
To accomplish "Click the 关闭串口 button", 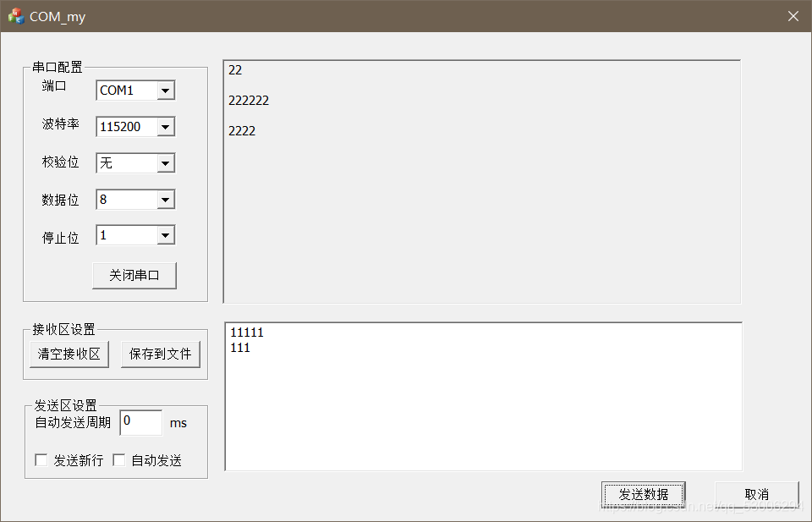I will pos(134,276).
